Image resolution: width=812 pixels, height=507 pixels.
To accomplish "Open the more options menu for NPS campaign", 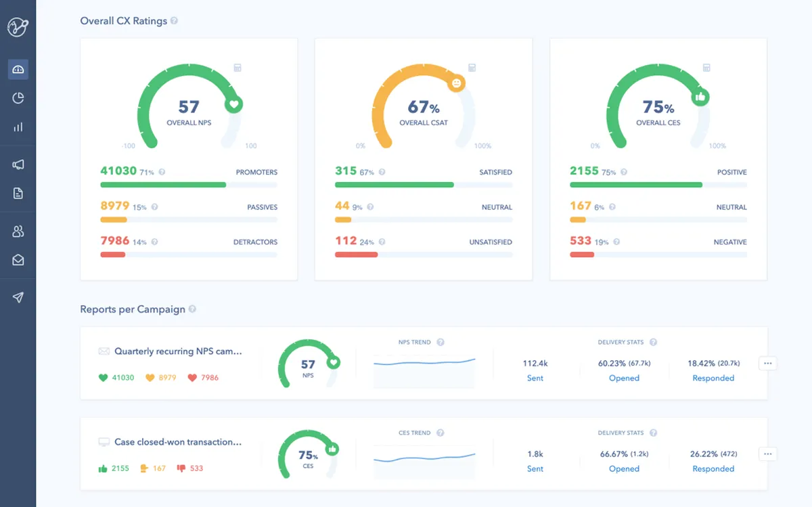I will [x=767, y=363].
